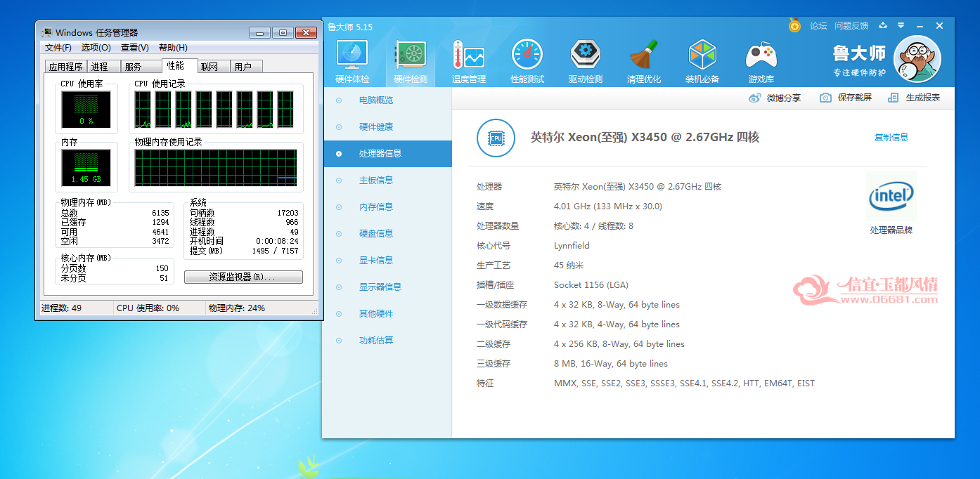The image size is (980, 479).
Task: Click the Ludashi master avatar picture
Action: pyautogui.click(x=917, y=59)
